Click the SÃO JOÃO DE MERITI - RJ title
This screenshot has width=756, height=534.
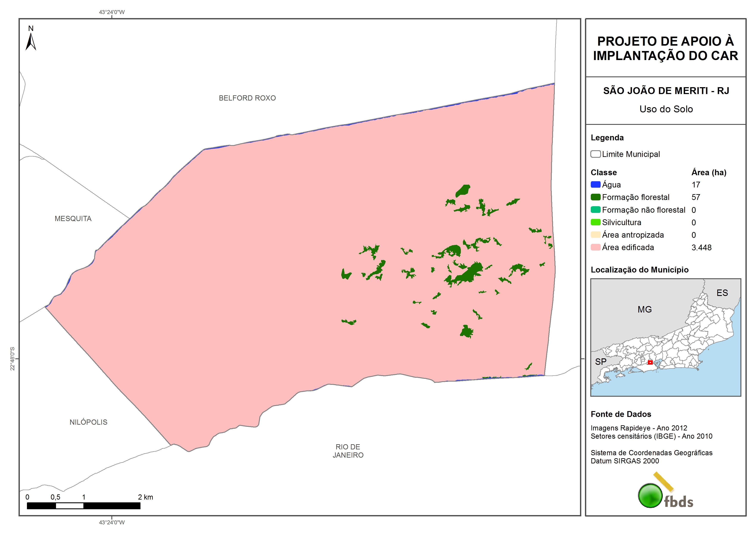(666, 91)
